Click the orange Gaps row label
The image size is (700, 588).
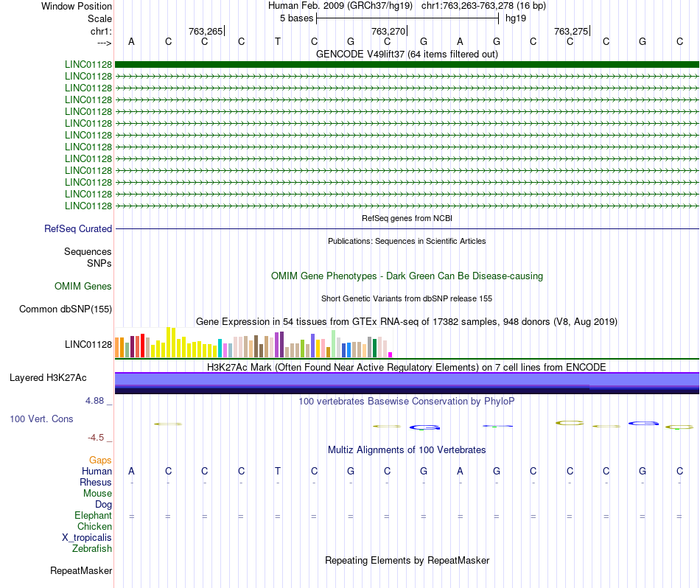[x=100, y=460]
